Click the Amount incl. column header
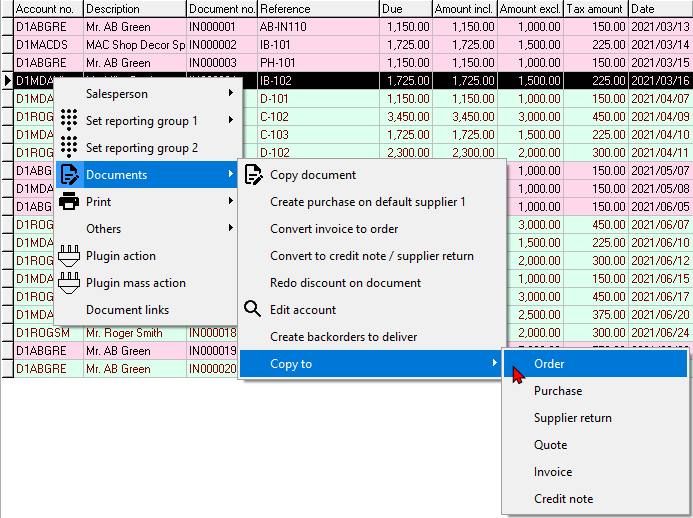693x518 pixels. (465, 9)
